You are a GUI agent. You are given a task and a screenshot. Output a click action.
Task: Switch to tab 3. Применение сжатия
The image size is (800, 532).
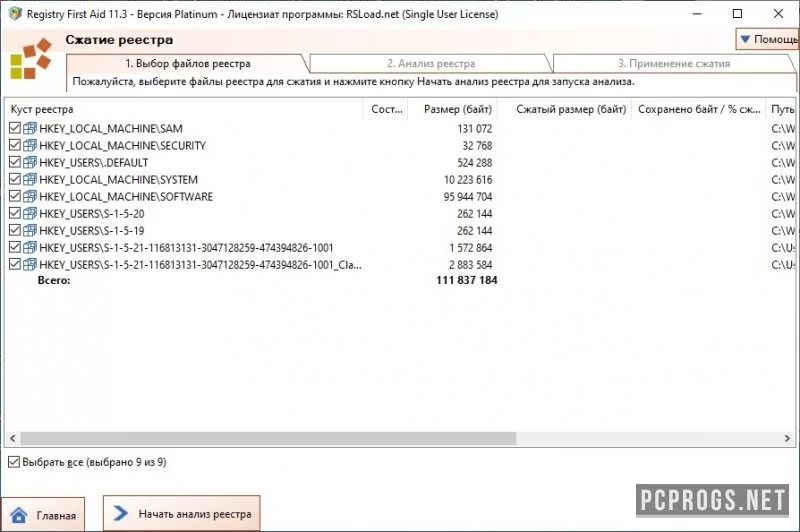[673, 64]
